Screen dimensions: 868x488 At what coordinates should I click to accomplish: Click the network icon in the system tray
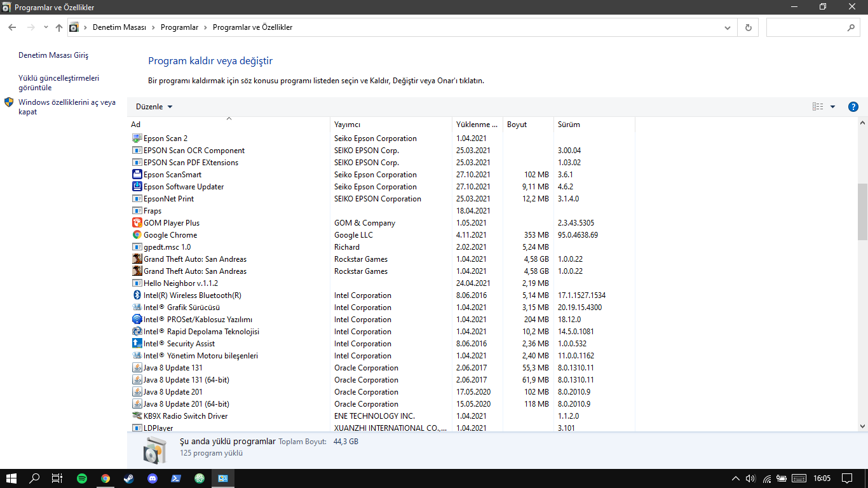click(x=766, y=478)
